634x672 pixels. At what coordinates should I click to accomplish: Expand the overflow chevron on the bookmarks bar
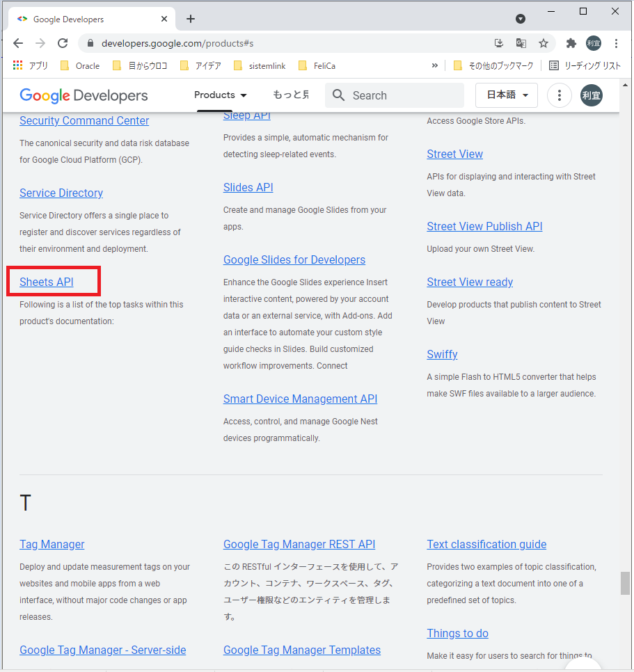tap(434, 65)
